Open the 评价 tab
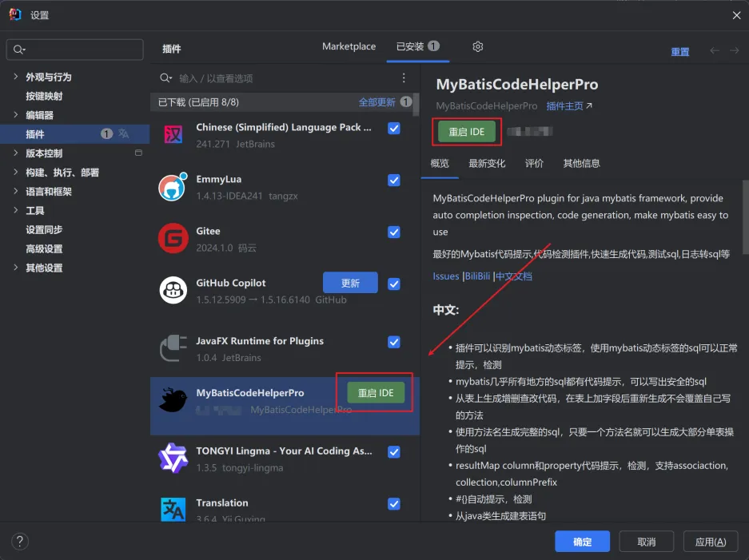The image size is (749, 560). pos(534,163)
